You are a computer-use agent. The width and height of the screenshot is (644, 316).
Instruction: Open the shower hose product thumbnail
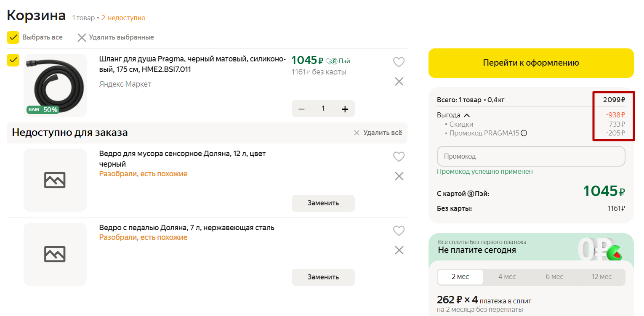pyautogui.click(x=55, y=85)
